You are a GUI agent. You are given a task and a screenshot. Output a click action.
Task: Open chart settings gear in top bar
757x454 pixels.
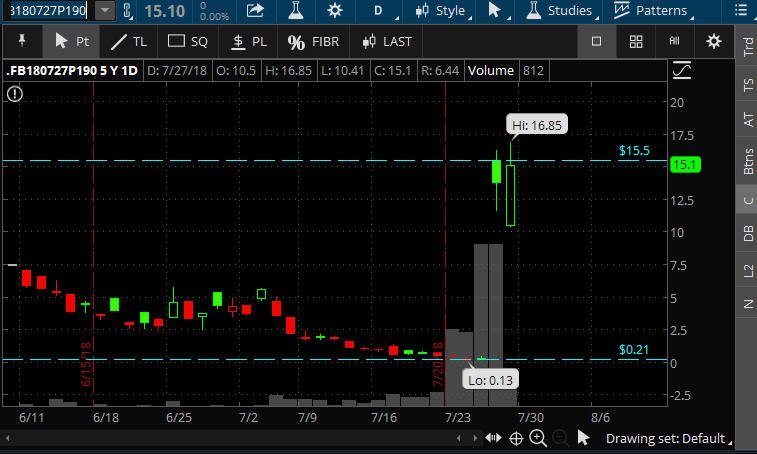[335, 10]
